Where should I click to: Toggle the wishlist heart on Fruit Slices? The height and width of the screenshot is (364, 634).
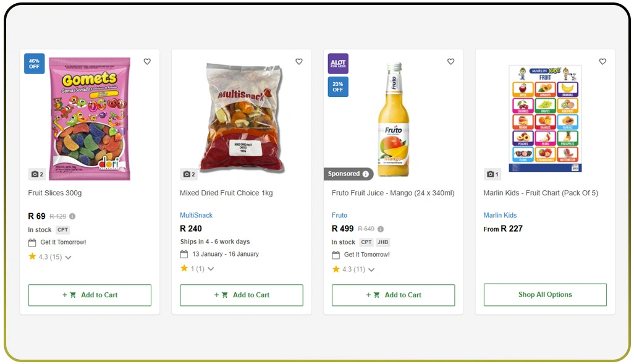coord(147,61)
